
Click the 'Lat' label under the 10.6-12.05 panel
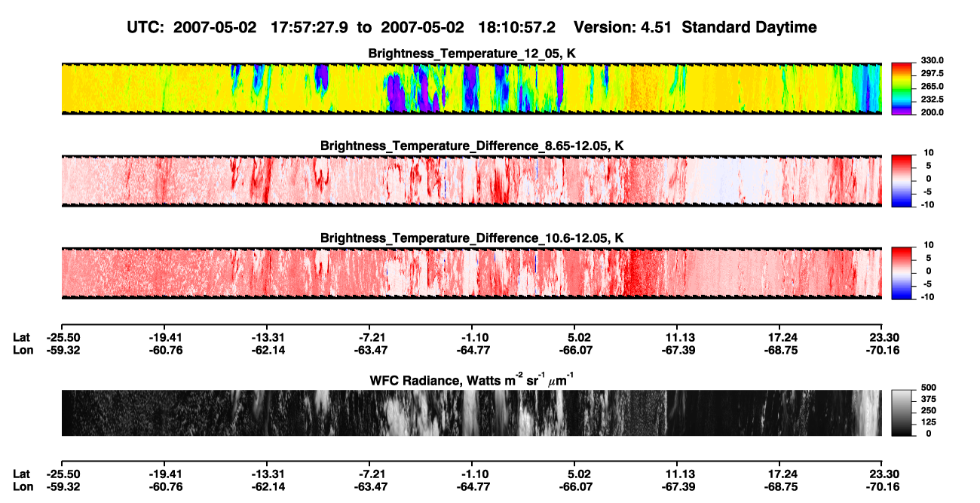tap(21, 337)
